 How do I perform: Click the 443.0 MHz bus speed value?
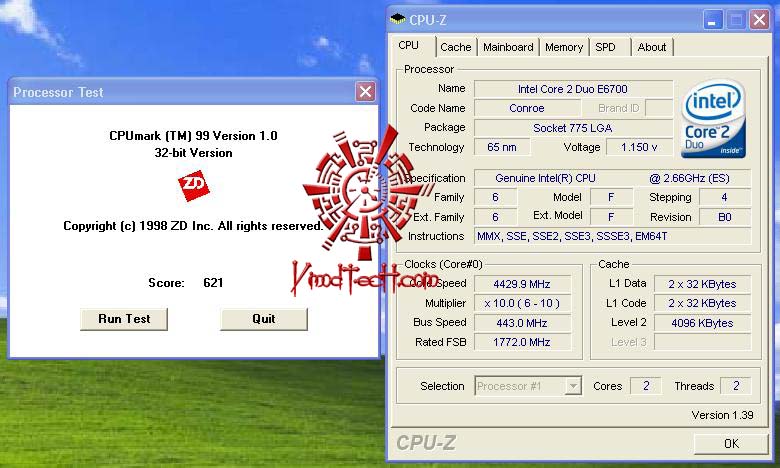pos(522,323)
